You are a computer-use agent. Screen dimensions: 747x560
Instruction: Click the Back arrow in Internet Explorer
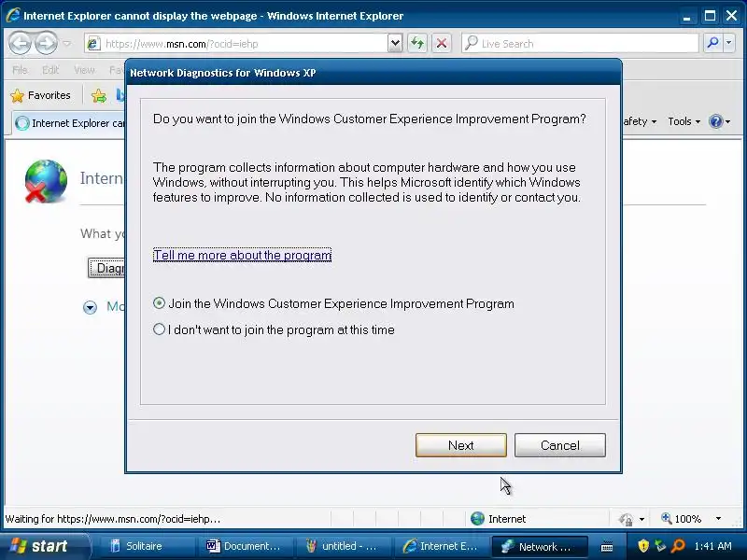[x=20, y=44]
